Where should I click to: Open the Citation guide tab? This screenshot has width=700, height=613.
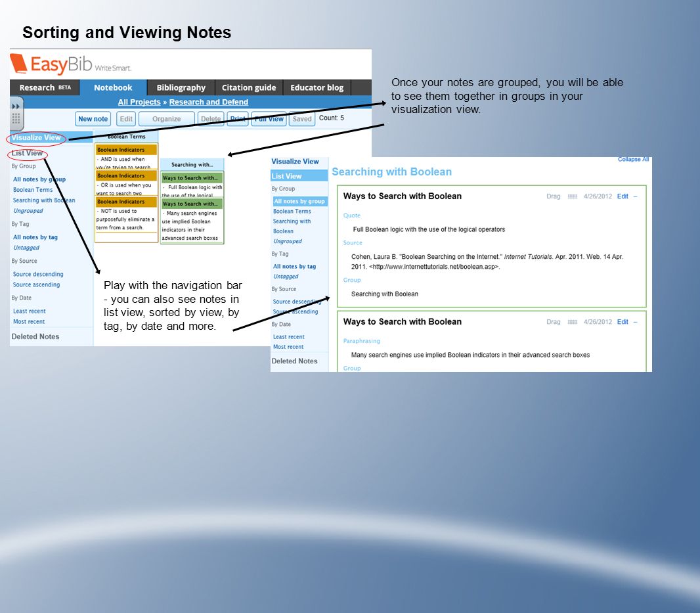pos(249,87)
